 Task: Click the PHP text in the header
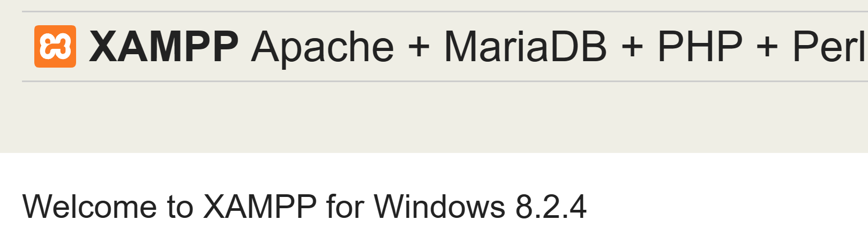tap(700, 47)
